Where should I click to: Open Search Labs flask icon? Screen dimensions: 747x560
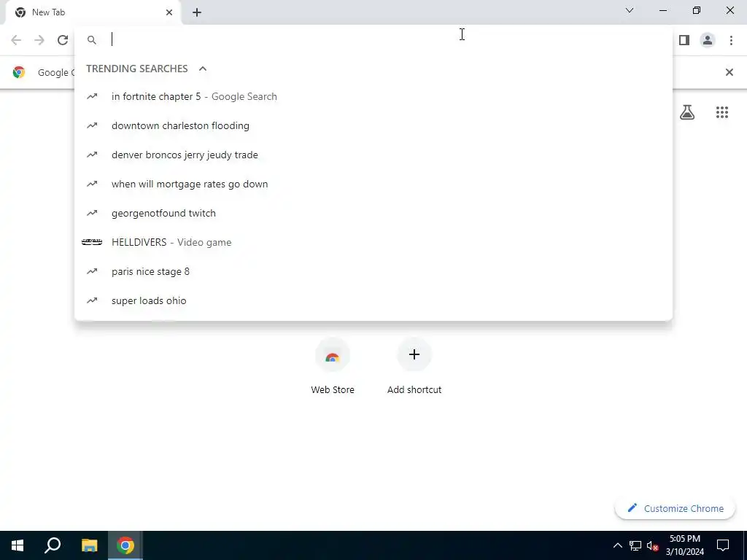coord(687,112)
